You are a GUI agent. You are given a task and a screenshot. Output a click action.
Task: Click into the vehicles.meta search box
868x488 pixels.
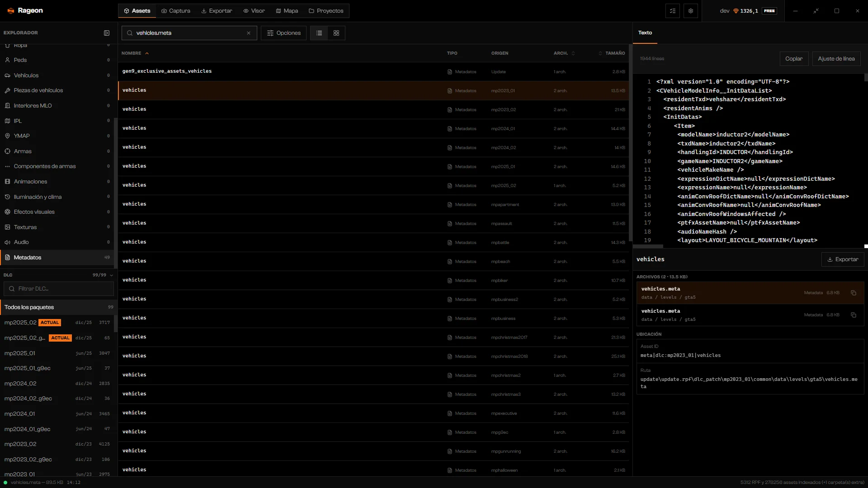click(189, 33)
